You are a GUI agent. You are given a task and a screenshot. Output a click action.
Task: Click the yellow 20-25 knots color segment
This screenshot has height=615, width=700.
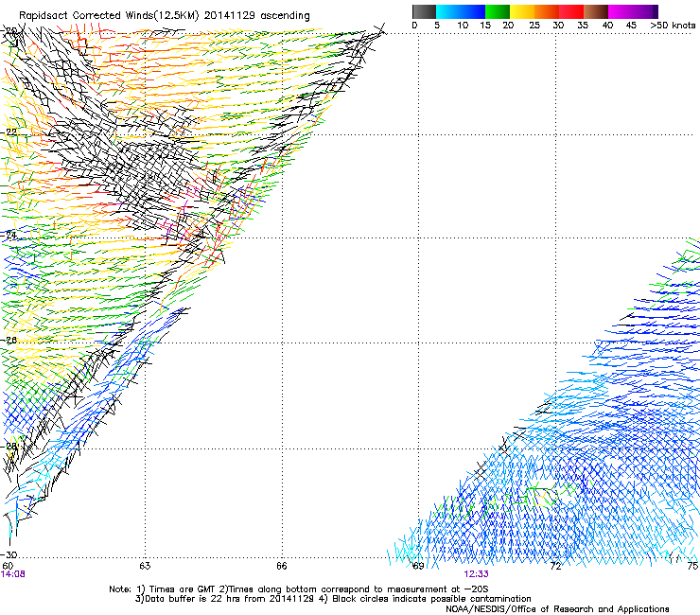point(522,11)
